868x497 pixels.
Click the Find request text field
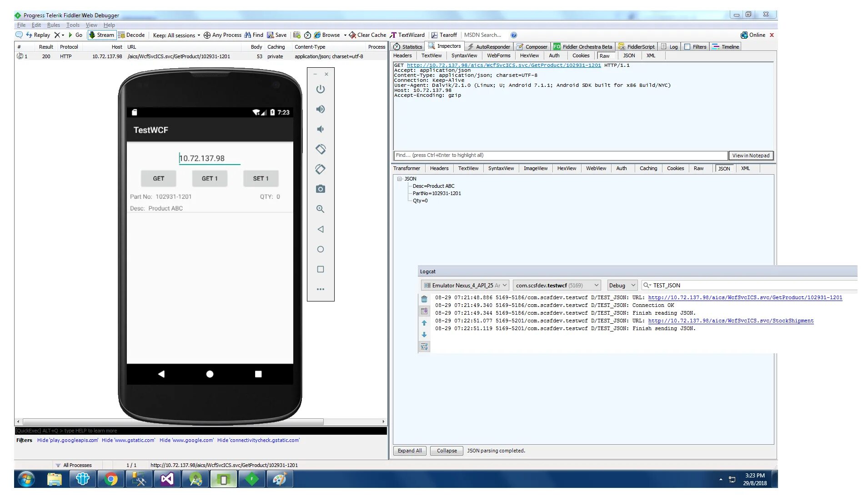click(x=560, y=156)
